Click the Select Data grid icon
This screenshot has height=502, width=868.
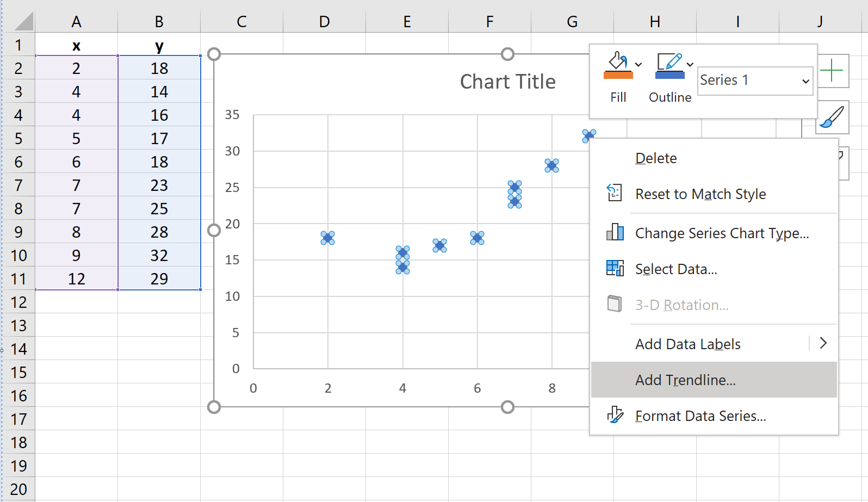pyautogui.click(x=615, y=268)
